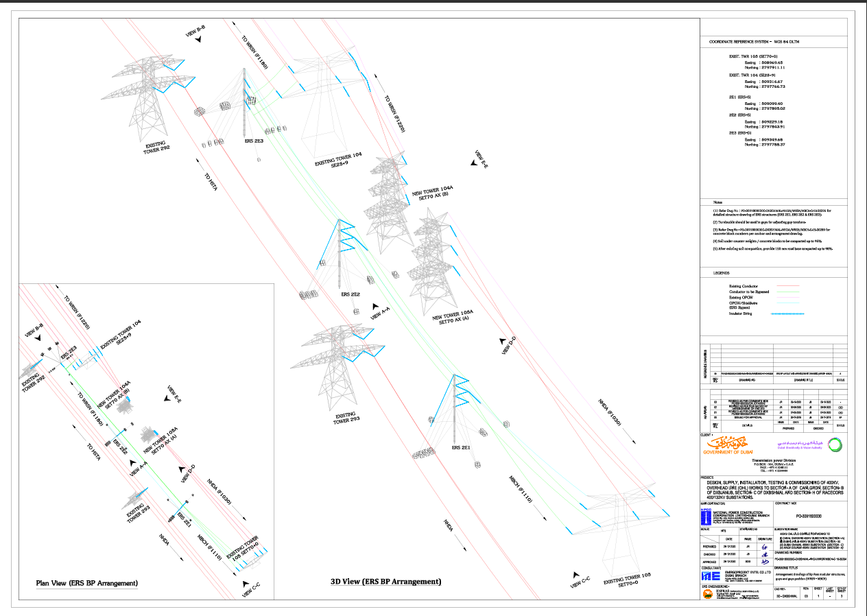This screenshot has height=616, width=867.
Task: Click "EXISTING TOWER 293" label in the 3D view
Action: pos(346,419)
